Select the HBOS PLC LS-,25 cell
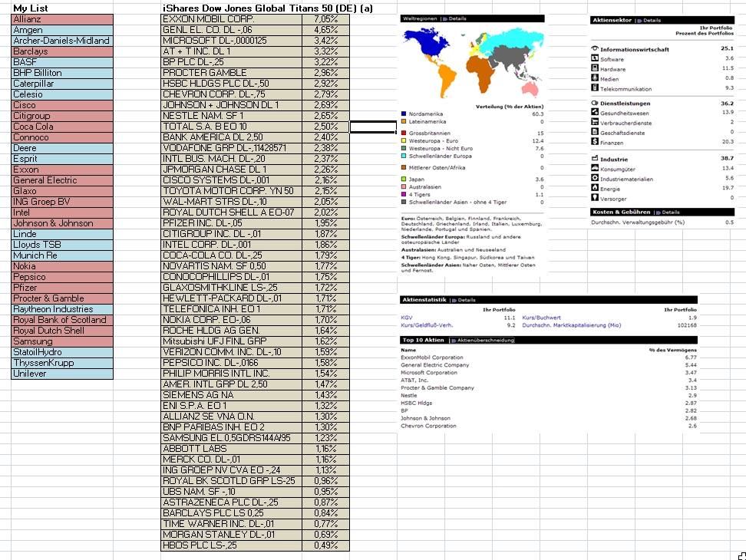 [x=231, y=545]
